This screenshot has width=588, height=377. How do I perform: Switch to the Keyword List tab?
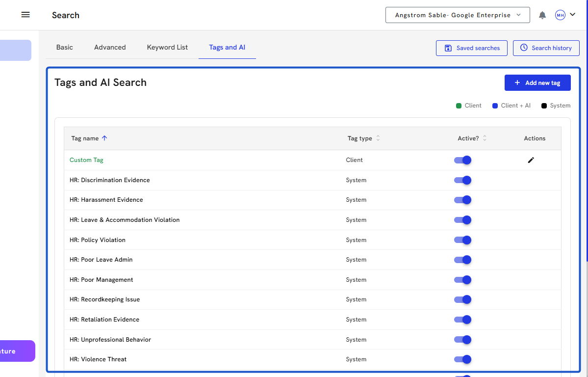[167, 48]
